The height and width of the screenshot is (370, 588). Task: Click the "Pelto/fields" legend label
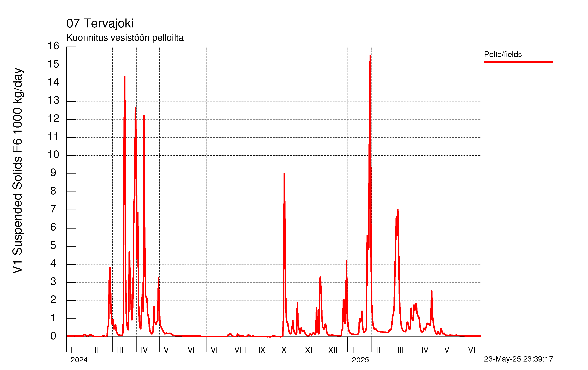tap(503, 54)
